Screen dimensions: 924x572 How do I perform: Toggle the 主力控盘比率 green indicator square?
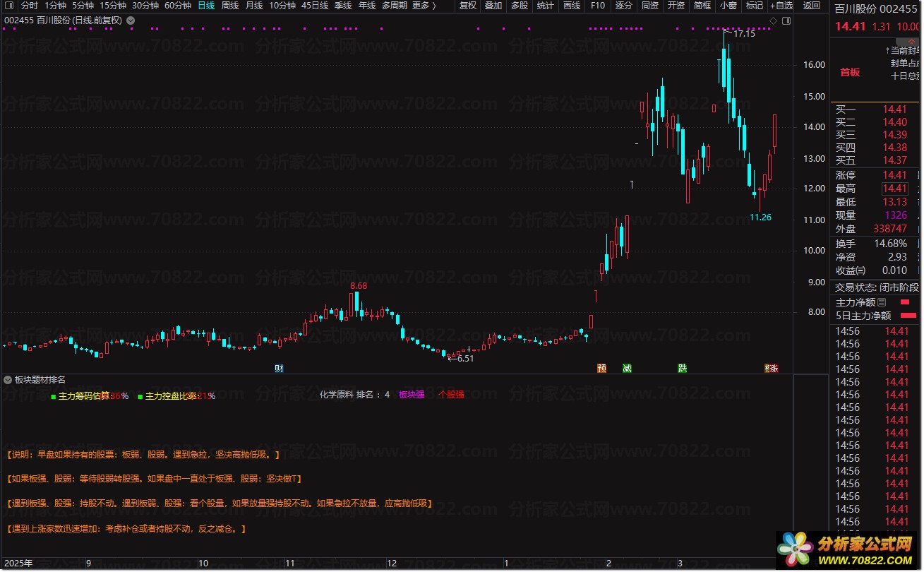click(140, 397)
